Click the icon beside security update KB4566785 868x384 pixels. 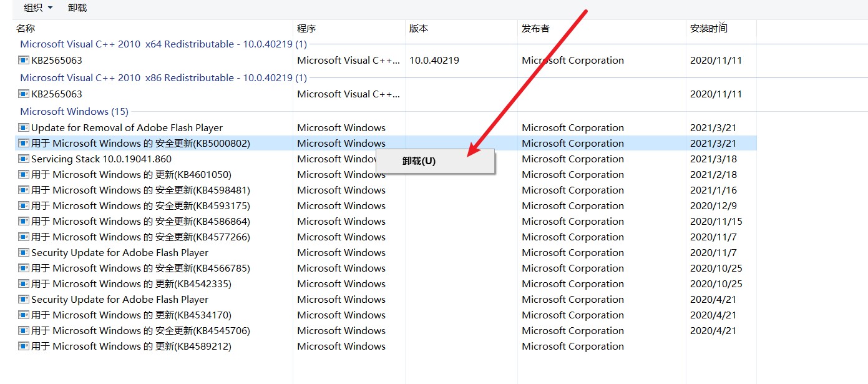24,268
